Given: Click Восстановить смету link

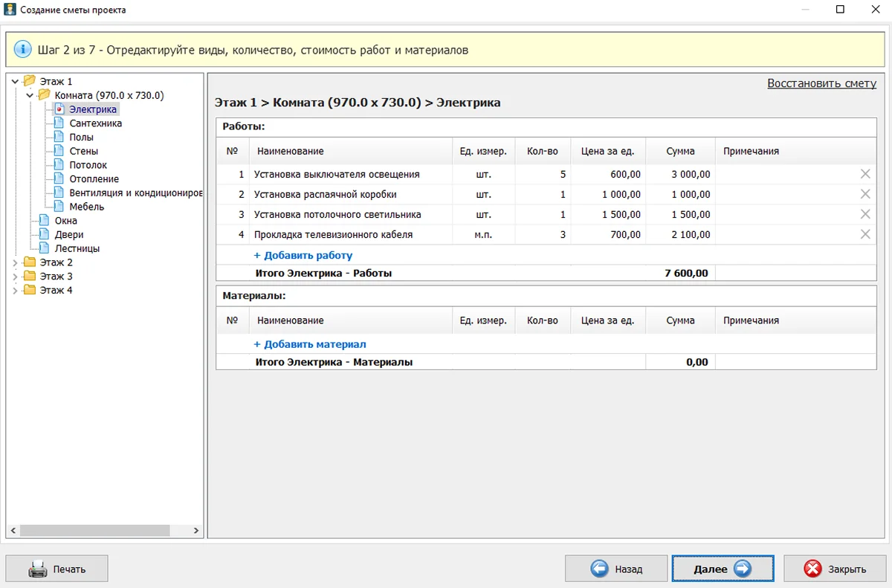Looking at the screenshot, I should (x=821, y=83).
